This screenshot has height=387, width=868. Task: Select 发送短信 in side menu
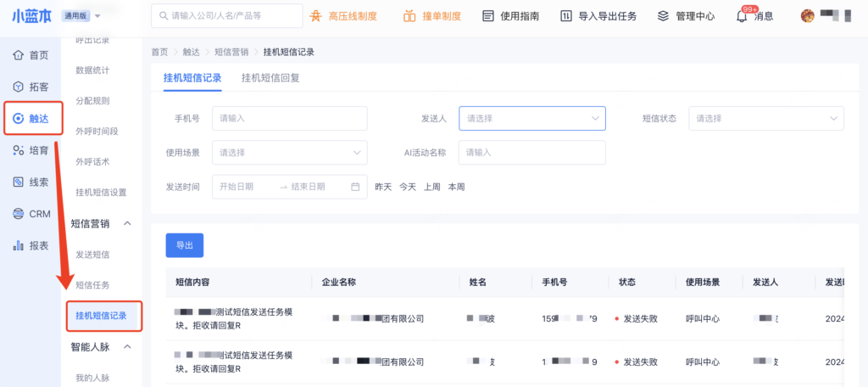92,254
